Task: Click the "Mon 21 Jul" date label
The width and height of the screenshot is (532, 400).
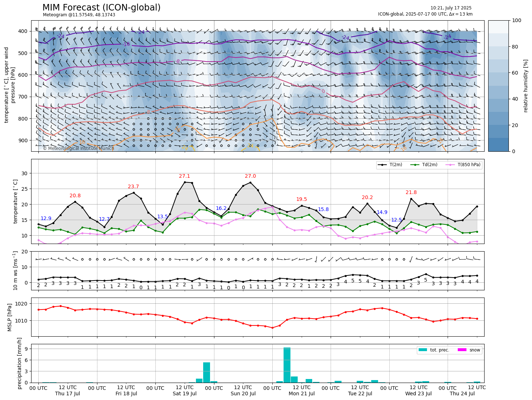Action: [x=302, y=394]
